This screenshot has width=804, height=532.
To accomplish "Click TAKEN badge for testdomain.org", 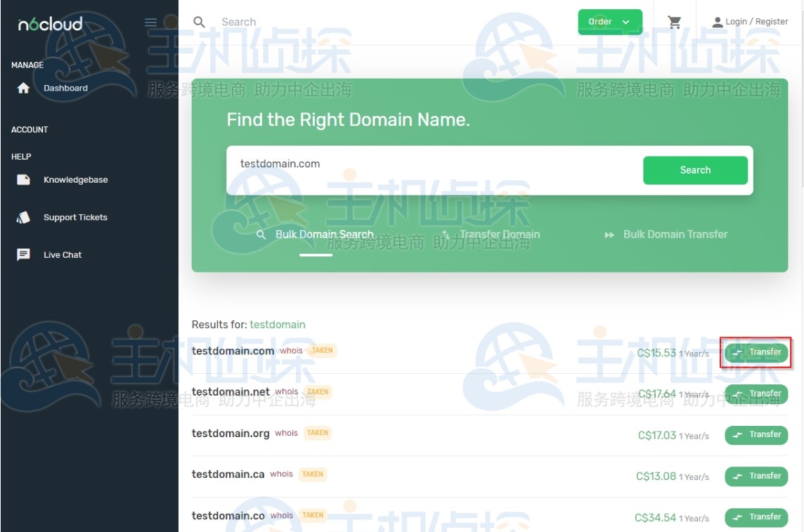I will coord(318,433).
